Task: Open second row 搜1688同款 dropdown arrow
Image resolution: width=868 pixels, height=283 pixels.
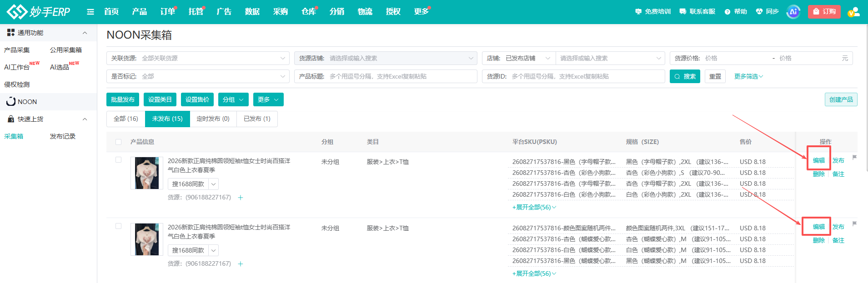Action: coord(214,250)
